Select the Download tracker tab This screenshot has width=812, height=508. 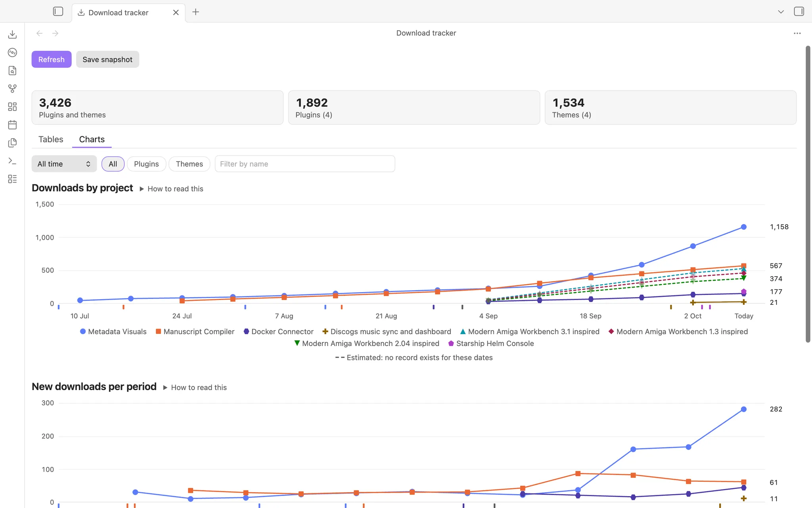click(x=128, y=13)
